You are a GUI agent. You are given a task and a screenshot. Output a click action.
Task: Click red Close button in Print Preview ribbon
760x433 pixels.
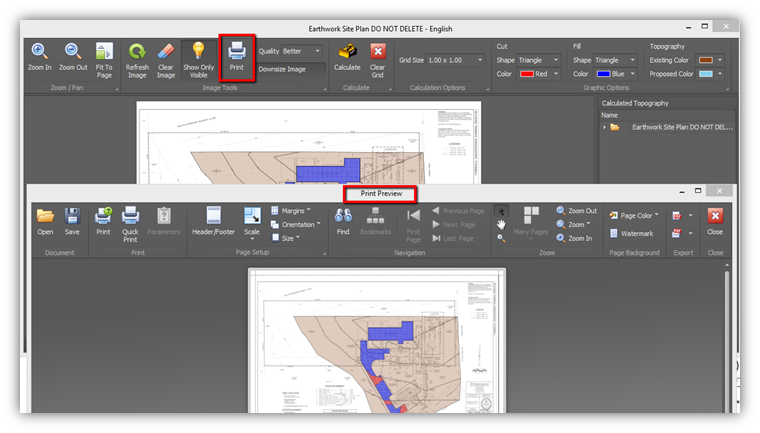(x=715, y=222)
